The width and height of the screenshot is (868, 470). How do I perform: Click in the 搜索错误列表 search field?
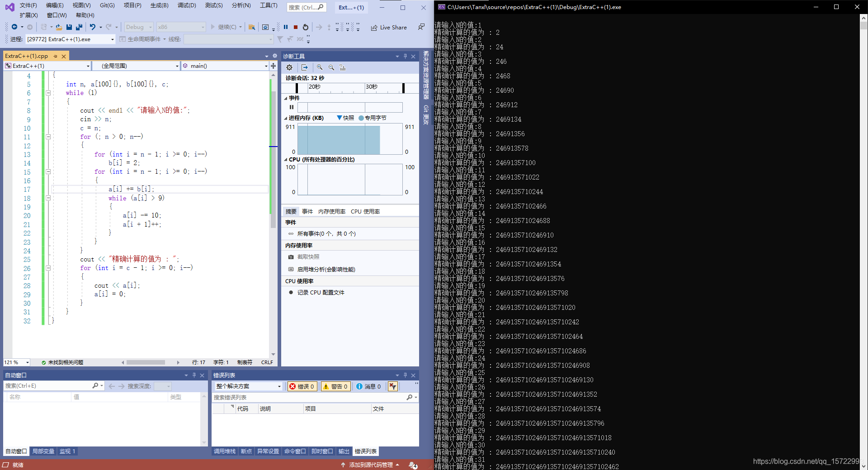tap(310, 398)
